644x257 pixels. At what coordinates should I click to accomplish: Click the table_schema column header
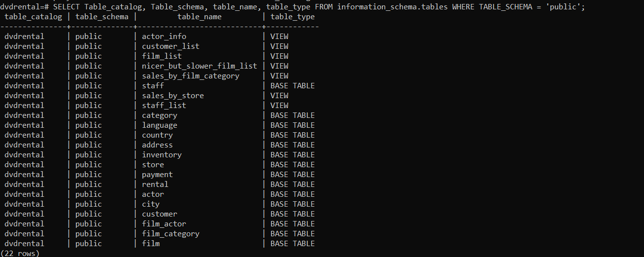click(x=102, y=17)
